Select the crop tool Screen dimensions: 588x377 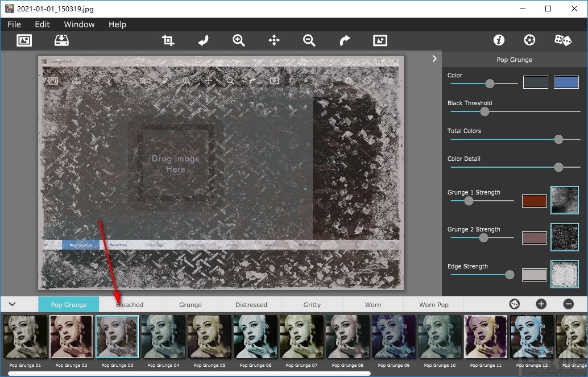pos(168,40)
